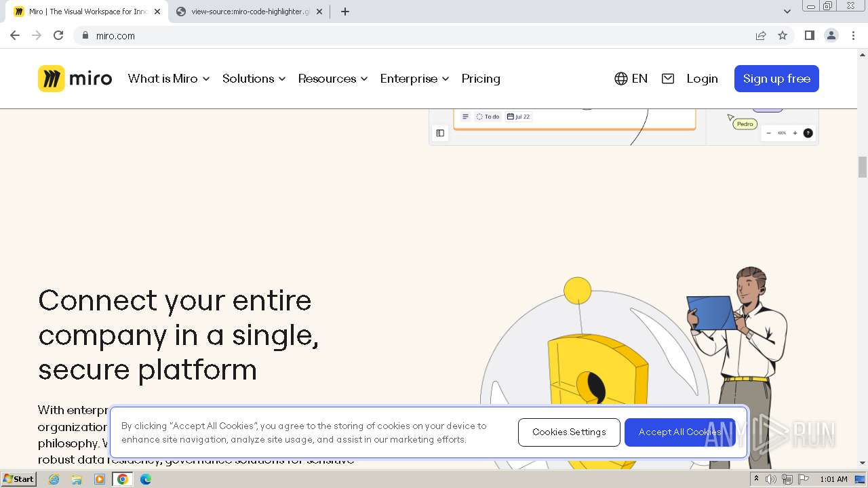
Task: Click the Sign up free button
Action: (776, 79)
